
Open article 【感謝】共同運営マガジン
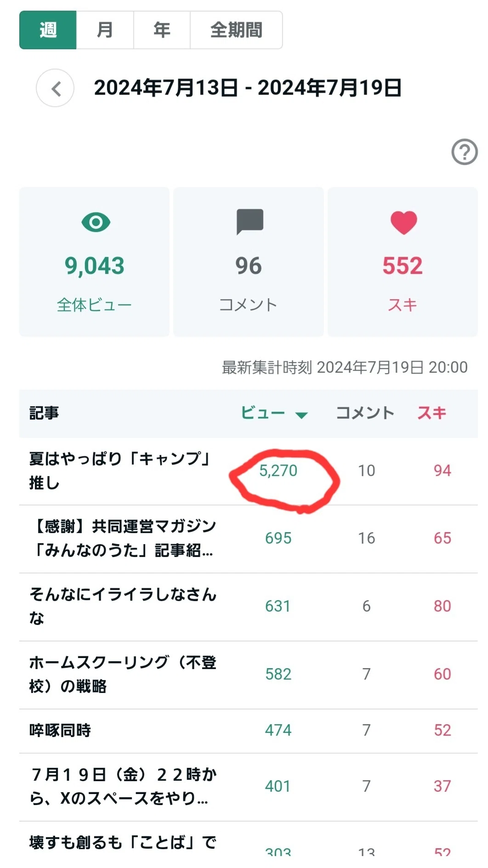(123, 538)
